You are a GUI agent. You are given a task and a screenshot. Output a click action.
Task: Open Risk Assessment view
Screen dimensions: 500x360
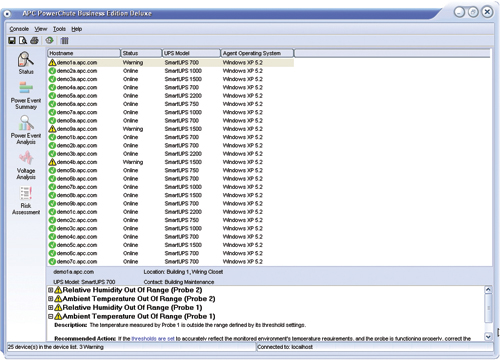pyautogui.click(x=26, y=201)
